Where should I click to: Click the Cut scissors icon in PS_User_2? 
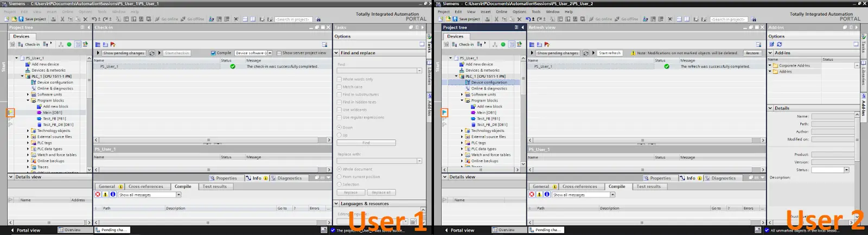tap(496, 19)
